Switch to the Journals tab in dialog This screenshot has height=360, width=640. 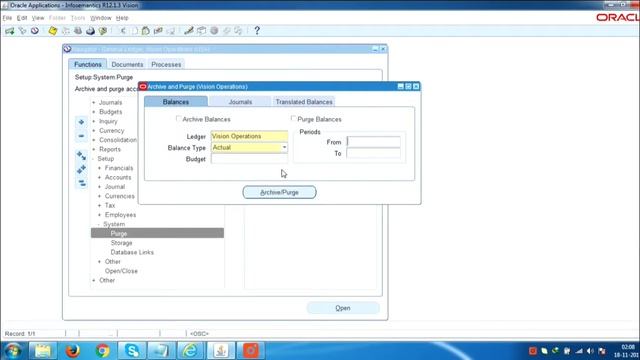coord(240,102)
